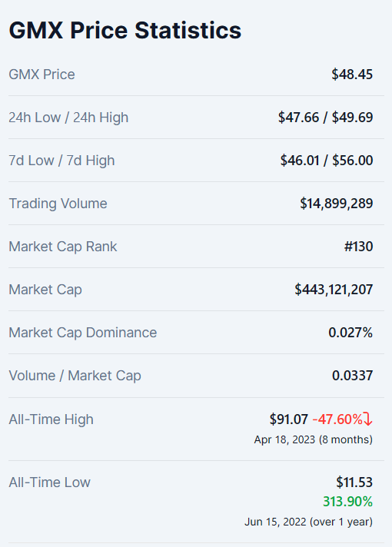Click the GMX Price label
This screenshot has width=392, height=547.
coord(42,75)
